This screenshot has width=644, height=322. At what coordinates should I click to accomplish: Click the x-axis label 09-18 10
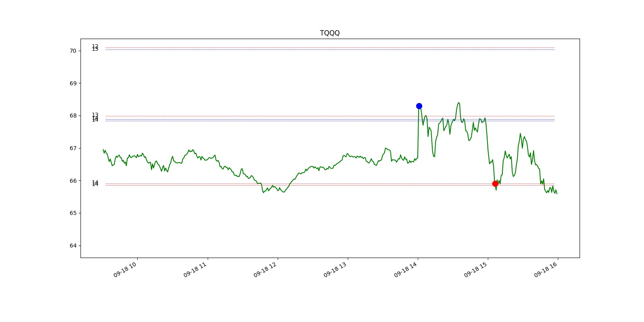(x=125, y=270)
